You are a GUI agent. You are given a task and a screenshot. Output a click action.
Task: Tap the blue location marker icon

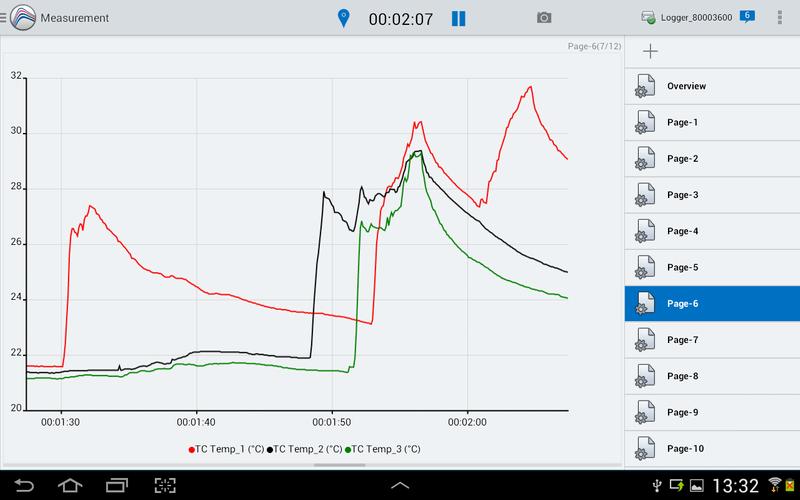pos(345,18)
